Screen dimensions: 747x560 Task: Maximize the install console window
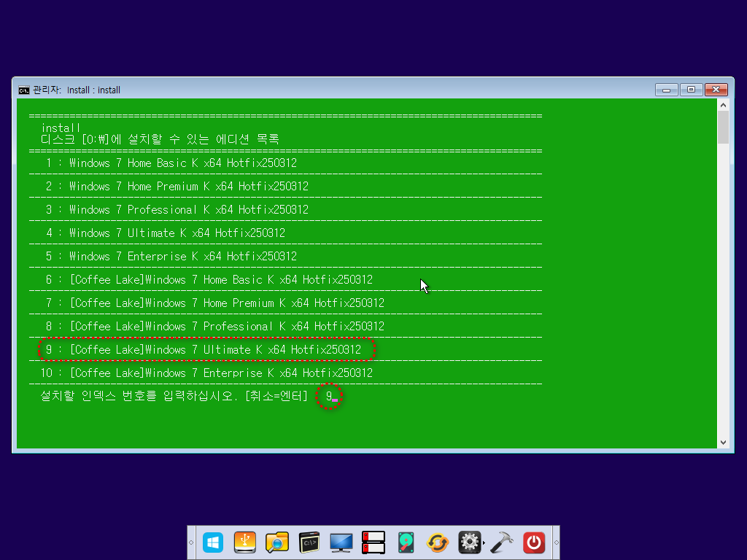click(692, 90)
